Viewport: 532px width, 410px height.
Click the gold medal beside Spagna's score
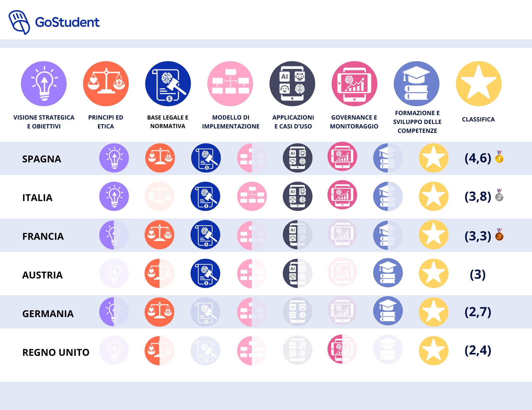[x=499, y=157]
